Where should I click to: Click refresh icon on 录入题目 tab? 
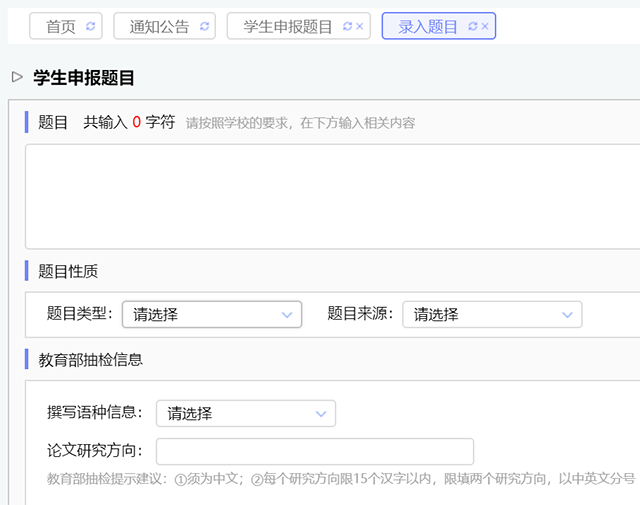472,27
